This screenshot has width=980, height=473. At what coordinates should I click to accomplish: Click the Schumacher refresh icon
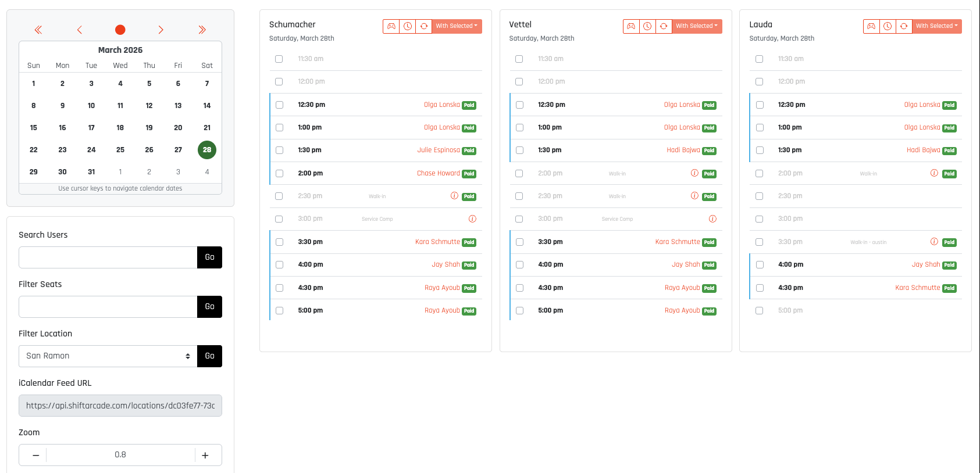(x=424, y=26)
